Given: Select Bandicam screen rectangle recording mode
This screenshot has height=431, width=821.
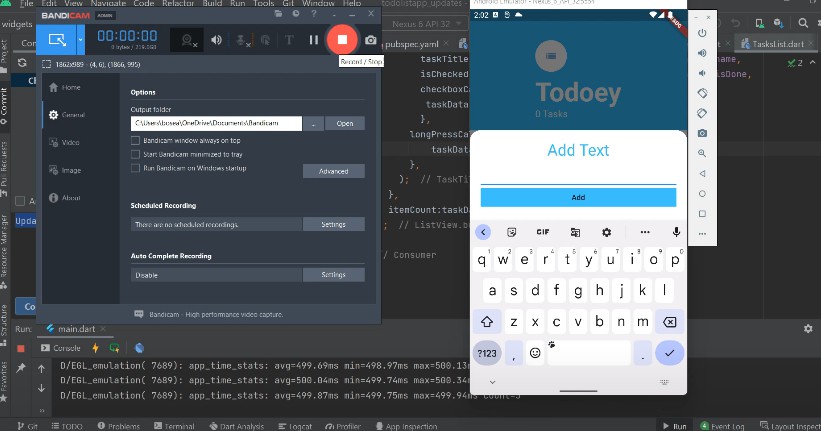Looking at the screenshot, I should 57,40.
